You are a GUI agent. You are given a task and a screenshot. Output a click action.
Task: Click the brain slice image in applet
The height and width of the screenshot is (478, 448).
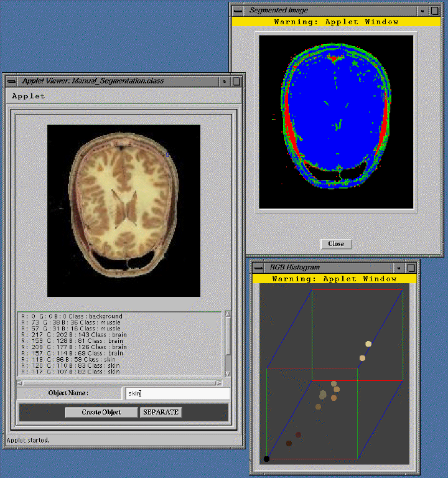[x=123, y=210]
